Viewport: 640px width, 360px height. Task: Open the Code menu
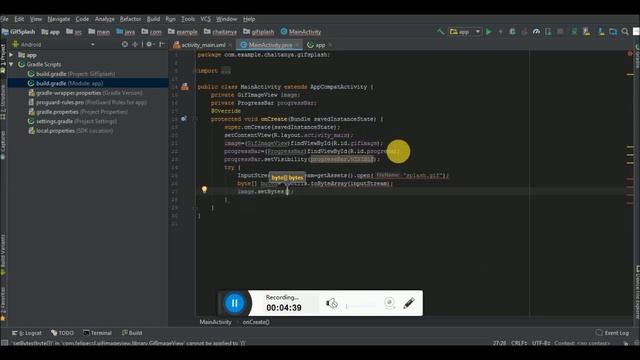[82, 19]
